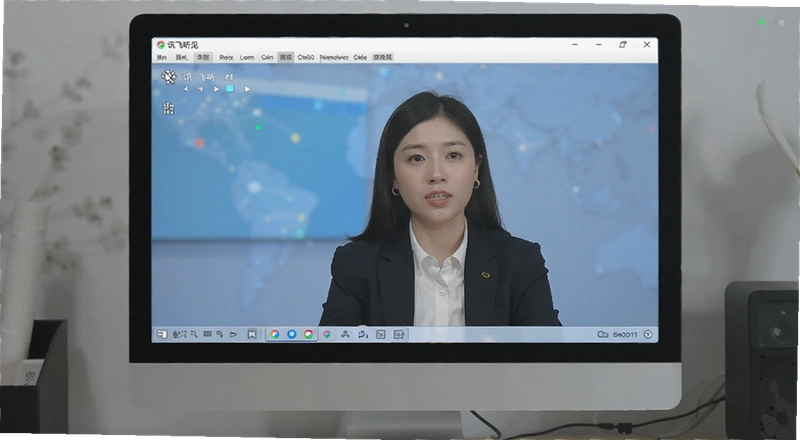Click the dark rectangle icon in the bottom toolbar
This screenshot has width=800, height=440.
pos(207,334)
